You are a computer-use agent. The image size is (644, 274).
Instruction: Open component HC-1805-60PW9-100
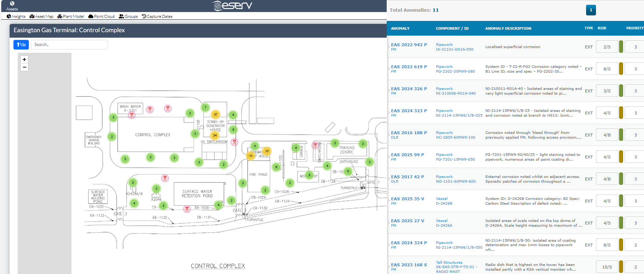pos(456,138)
